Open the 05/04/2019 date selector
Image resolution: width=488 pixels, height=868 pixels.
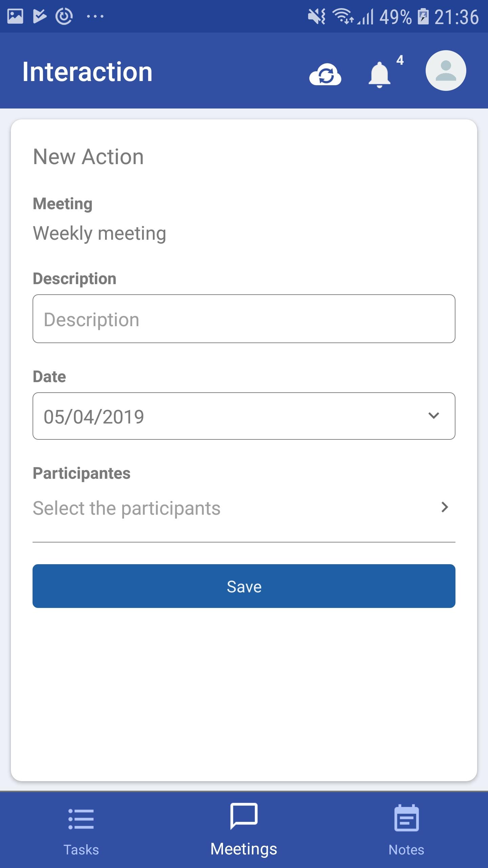point(244,416)
